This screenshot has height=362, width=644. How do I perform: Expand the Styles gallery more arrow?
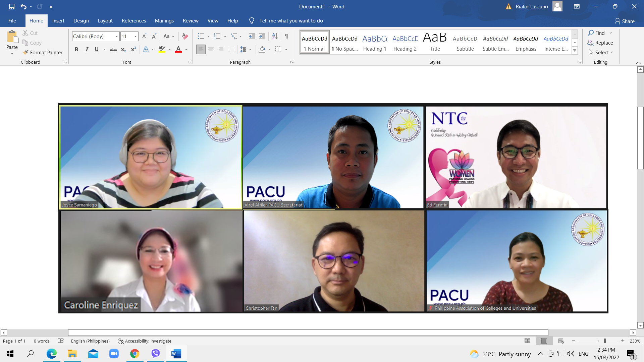point(575,51)
